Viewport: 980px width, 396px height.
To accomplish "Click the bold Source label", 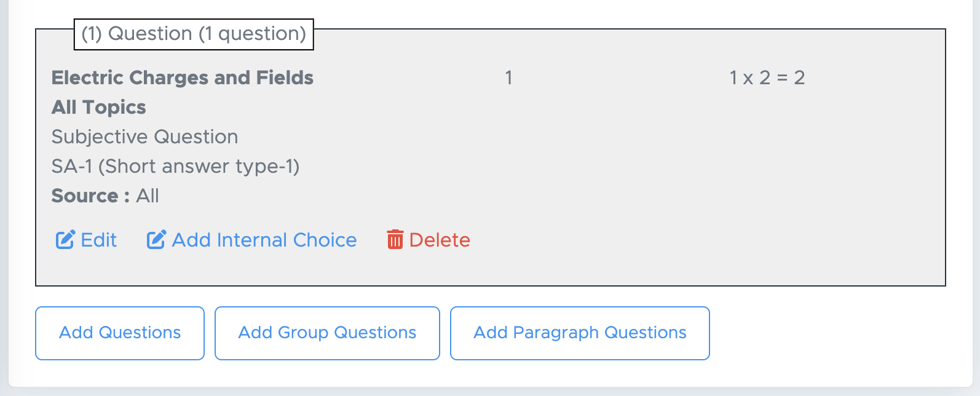I will click(x=90, y=196).
